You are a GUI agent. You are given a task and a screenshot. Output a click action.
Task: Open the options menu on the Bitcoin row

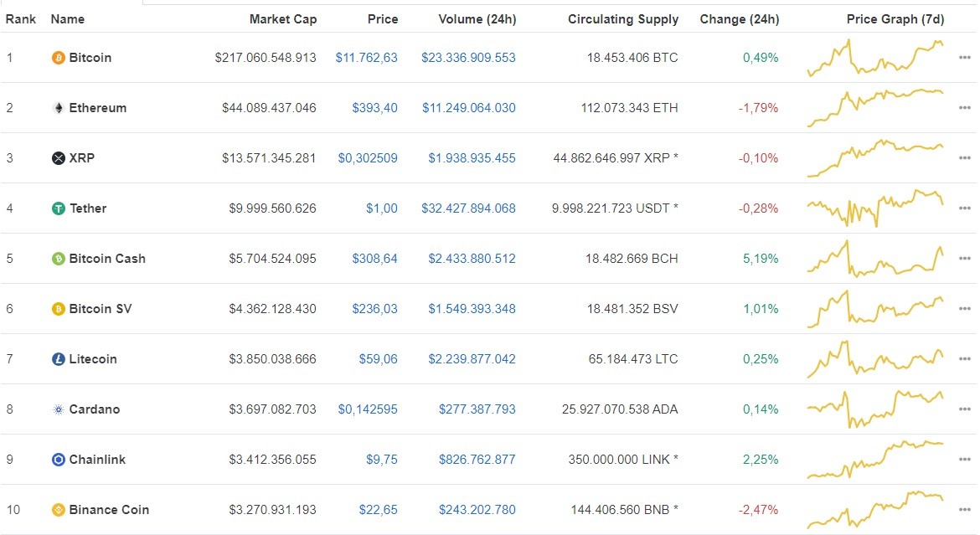[964, 58]
